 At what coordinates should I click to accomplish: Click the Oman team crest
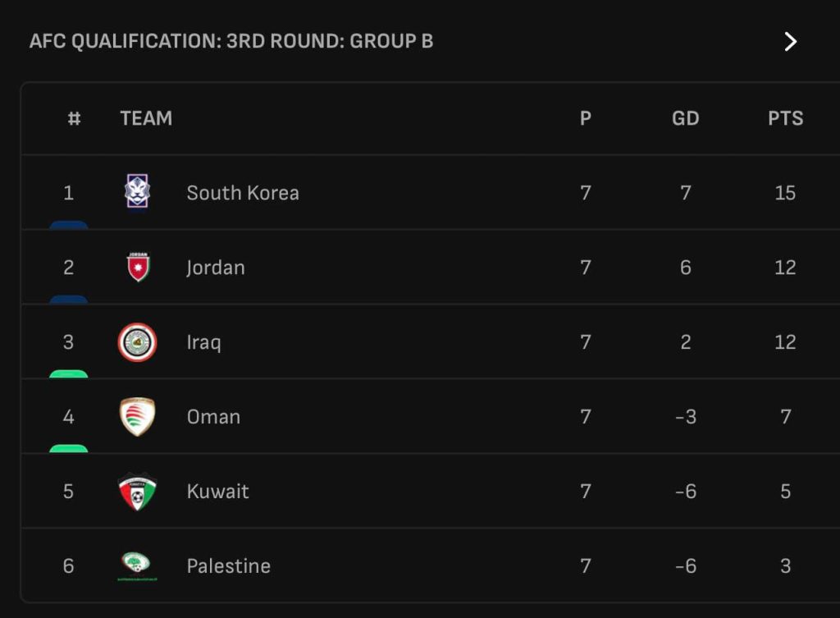(137, 417)
